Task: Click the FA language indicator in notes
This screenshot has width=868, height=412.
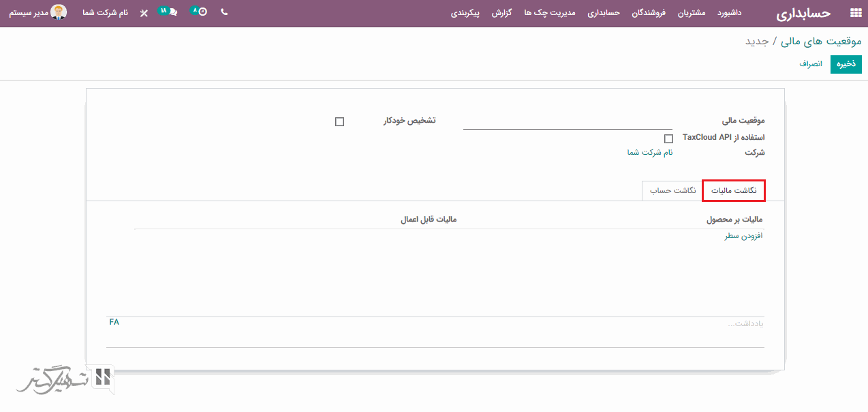Action: [x=114, y=322]
